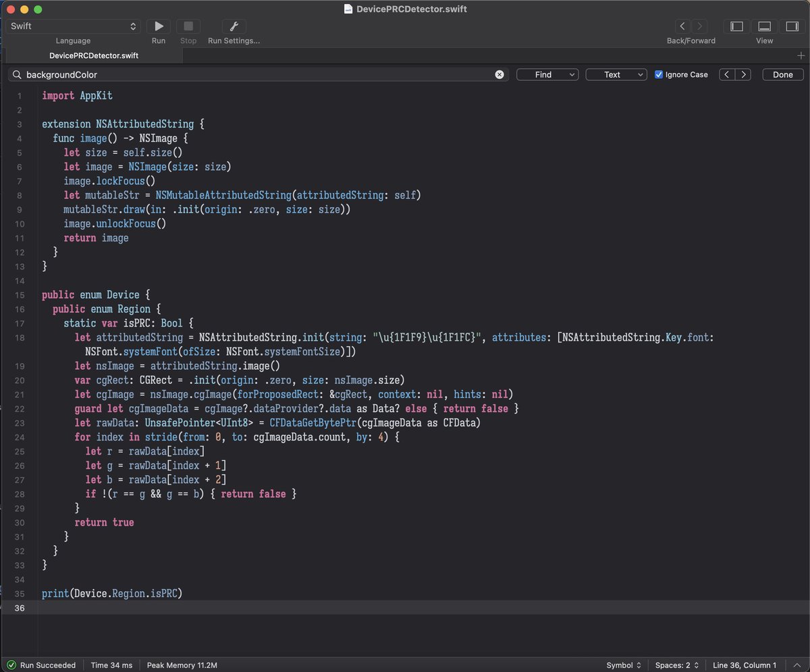
Task: Click into the backgroundColor search field
Action: 258,75
